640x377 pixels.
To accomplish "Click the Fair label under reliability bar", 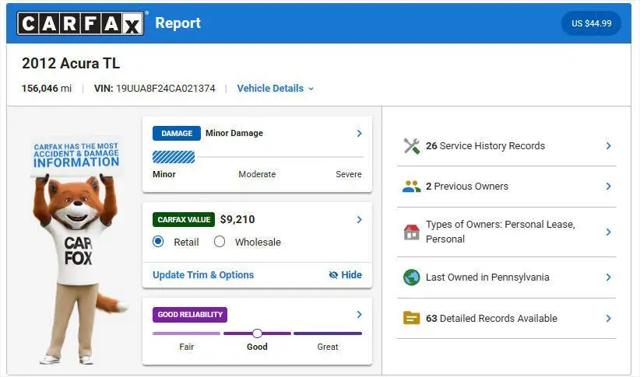I will (x=187, y=347).
